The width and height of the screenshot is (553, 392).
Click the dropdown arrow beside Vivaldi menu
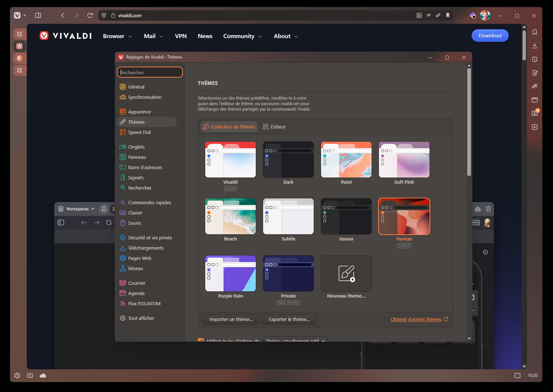pos(25,15)
